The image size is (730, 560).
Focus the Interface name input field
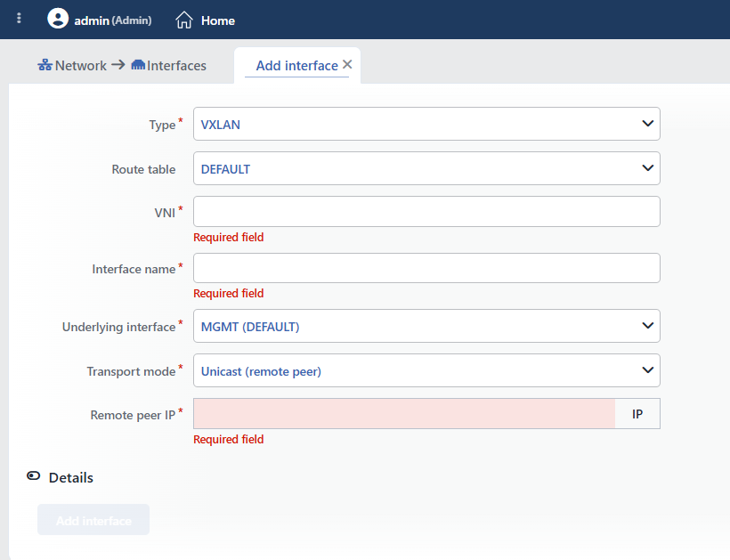point(426,268)
